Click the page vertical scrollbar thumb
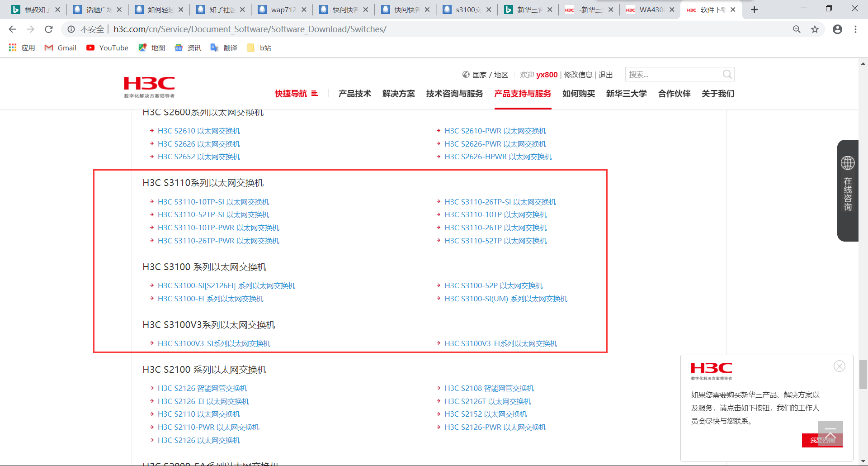This screenshot has height=466, width=868. [x=863, y=374]
